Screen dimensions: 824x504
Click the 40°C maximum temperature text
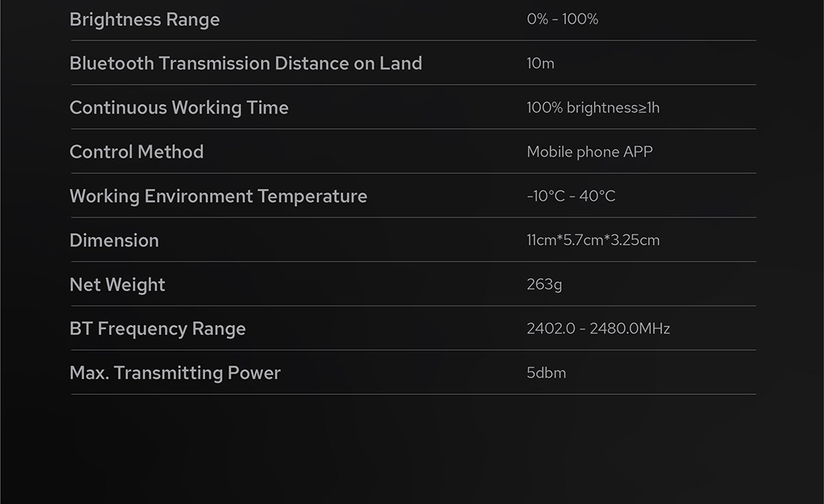coord(597,197)
